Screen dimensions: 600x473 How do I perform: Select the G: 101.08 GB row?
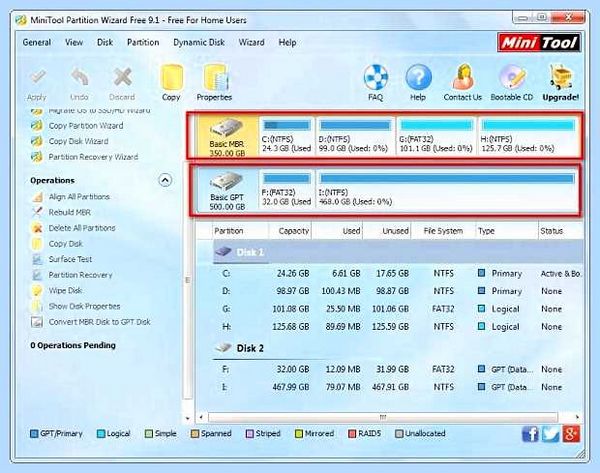[398, 309]
